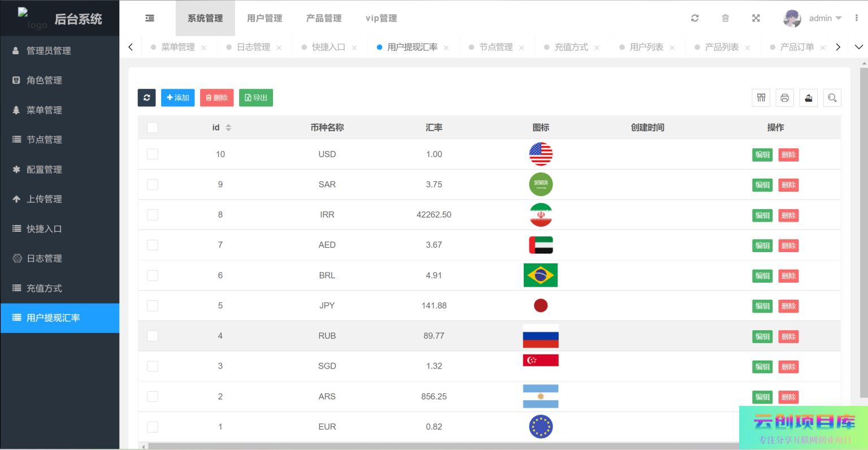Image resolution: width=868 pixels, height=450 pixels.
Task: Select the checkbox for the JPY row
Action: click(153, 306)
